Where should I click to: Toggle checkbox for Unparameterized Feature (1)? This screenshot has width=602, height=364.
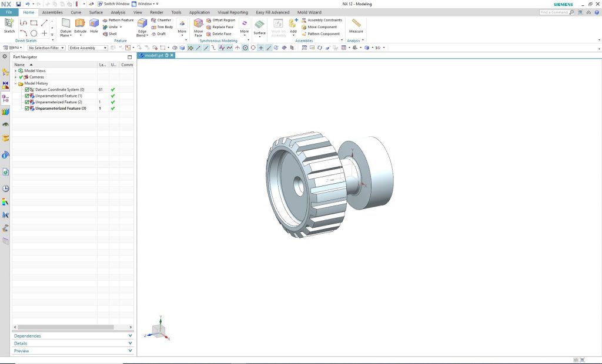(27, 96)
